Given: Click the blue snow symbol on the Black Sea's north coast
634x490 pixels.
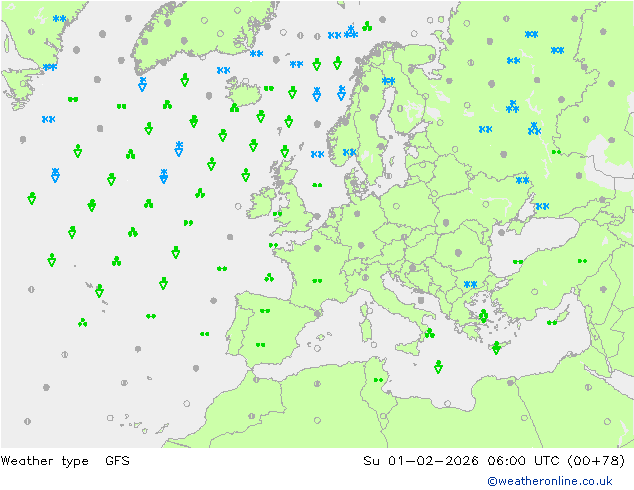Looking at the screenshot, I should point(542,206).
